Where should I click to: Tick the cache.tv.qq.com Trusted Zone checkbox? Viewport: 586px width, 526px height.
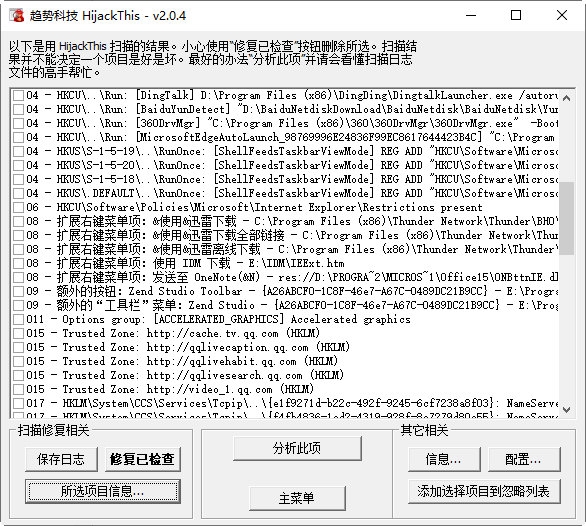coord(18,333)
